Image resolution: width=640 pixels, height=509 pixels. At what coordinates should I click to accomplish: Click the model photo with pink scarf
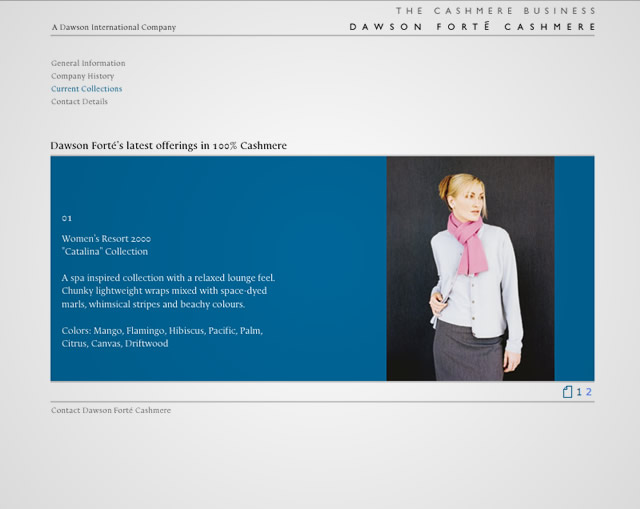[x=470, y=269]
